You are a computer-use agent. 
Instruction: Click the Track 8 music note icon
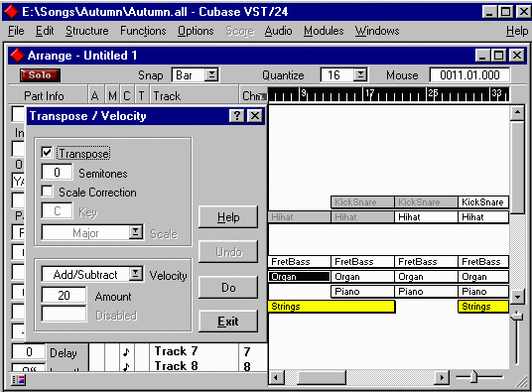(126, 366)
